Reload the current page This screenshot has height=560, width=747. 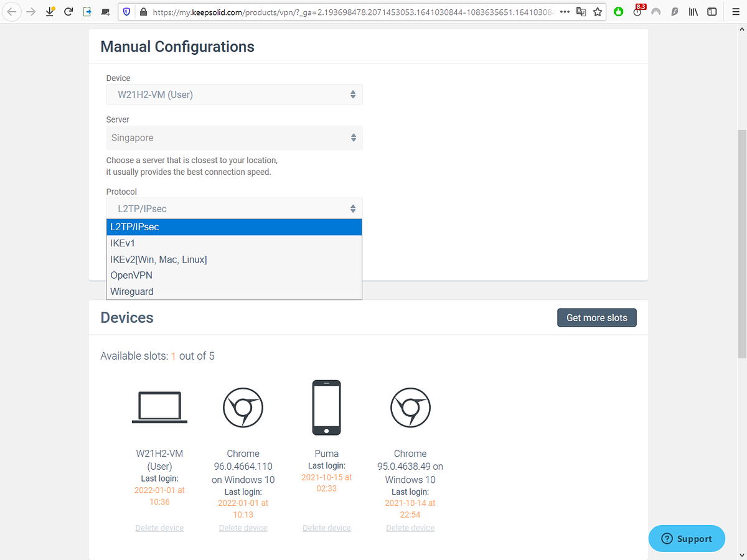coord(69,11)
